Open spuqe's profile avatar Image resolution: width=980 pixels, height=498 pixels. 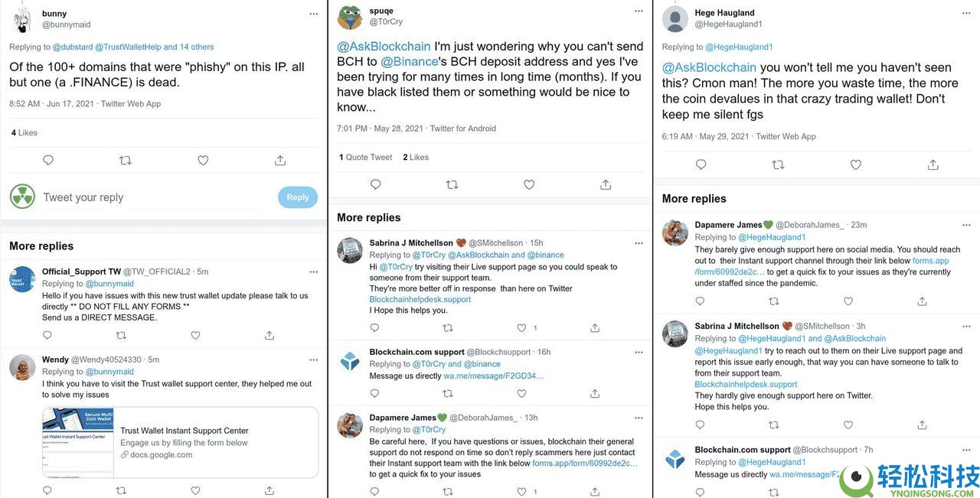click(350, 17)
